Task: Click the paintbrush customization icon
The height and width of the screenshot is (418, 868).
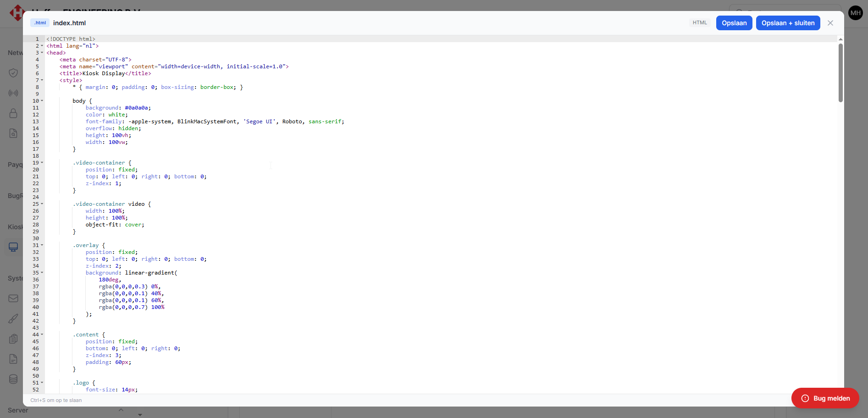Action: [13, 318]
